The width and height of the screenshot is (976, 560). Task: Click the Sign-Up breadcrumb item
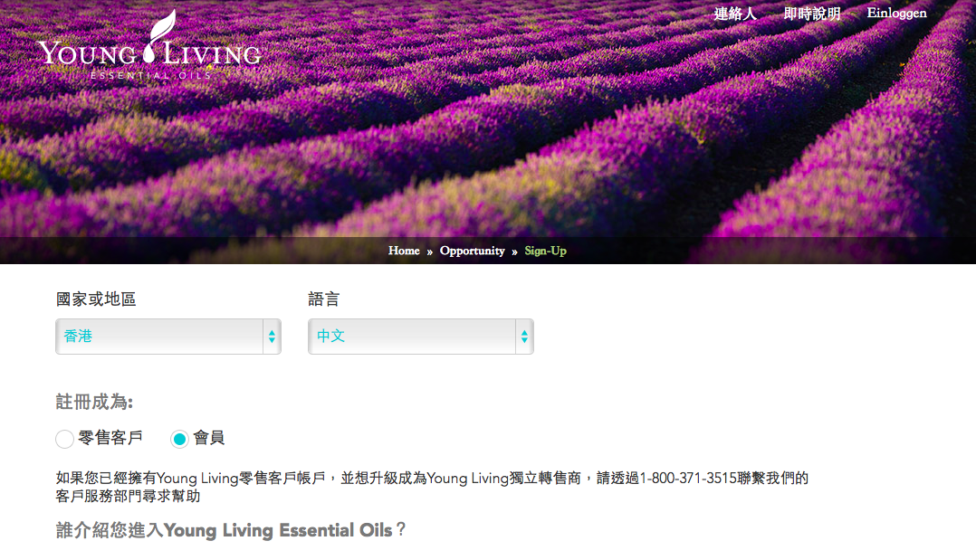(x=545, y=251)
